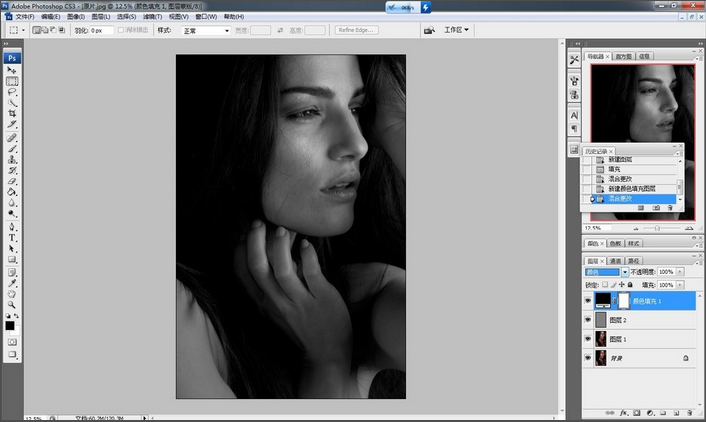This screenshot has width=706, height=422.
Task: Click Go to Bridge icon
Action: (x=430, y=30)
